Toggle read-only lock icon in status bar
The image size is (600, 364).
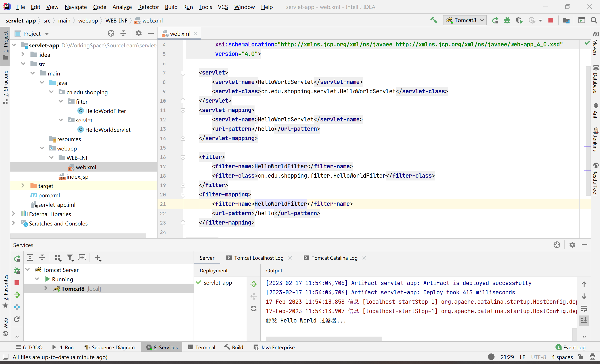point(581,357)
